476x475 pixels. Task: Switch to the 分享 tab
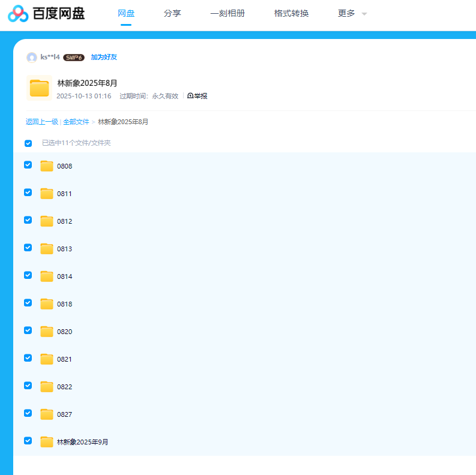coord(172,13)
